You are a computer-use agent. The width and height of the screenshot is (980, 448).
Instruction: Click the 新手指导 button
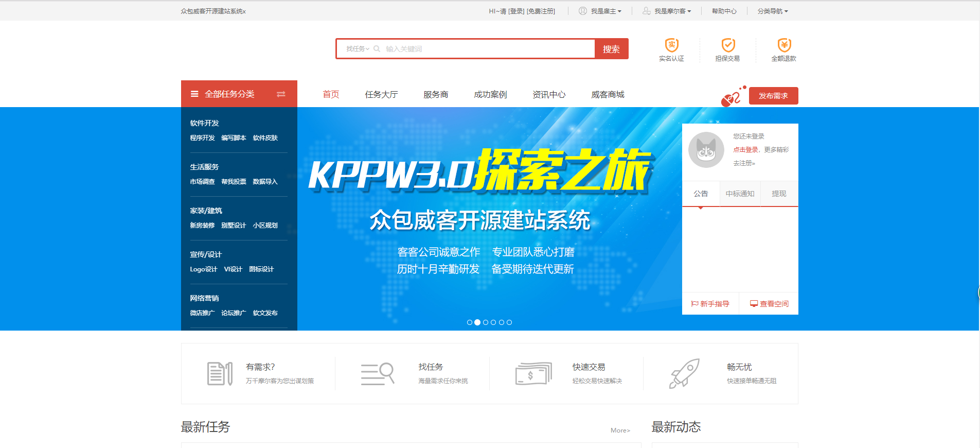pos(710,304)
